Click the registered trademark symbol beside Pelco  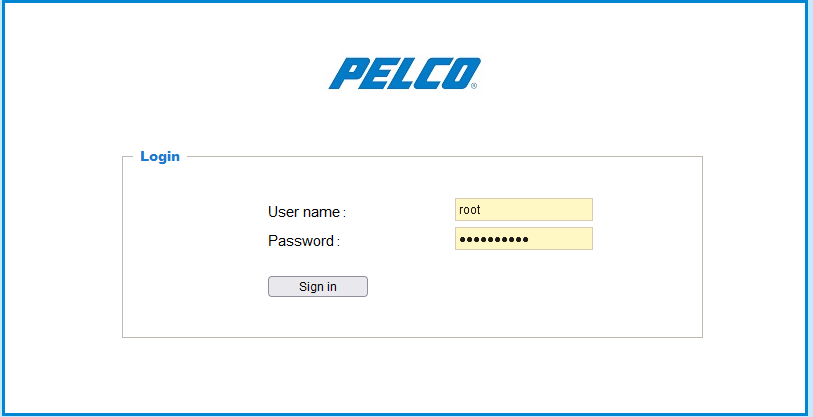coord(473,87)
